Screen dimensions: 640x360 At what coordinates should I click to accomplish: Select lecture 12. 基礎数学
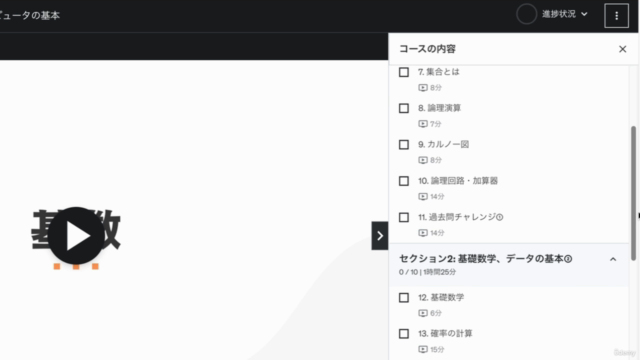coord(441,298)
